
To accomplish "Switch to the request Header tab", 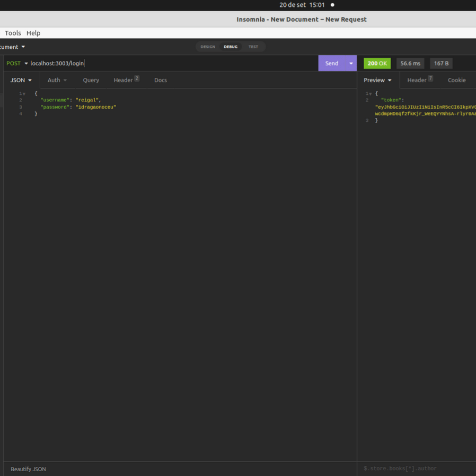I will point(126,80).
